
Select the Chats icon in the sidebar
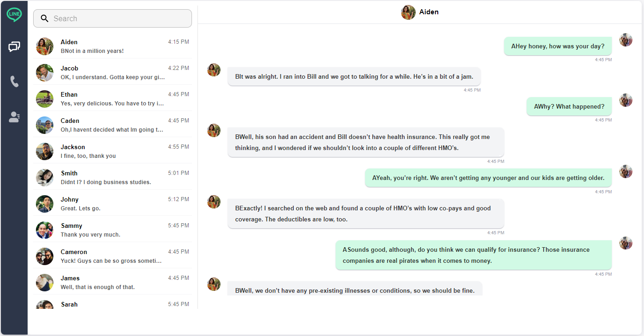click(14, 46)
